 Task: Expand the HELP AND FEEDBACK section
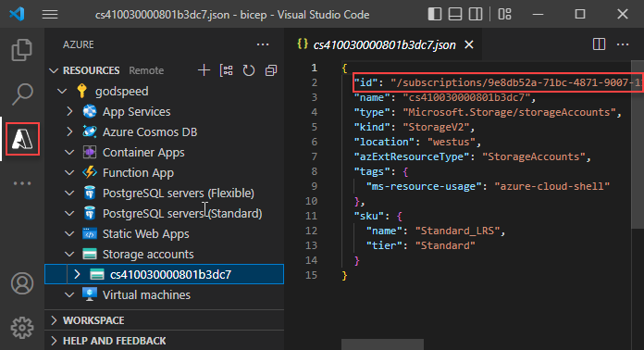click(54, 341)
